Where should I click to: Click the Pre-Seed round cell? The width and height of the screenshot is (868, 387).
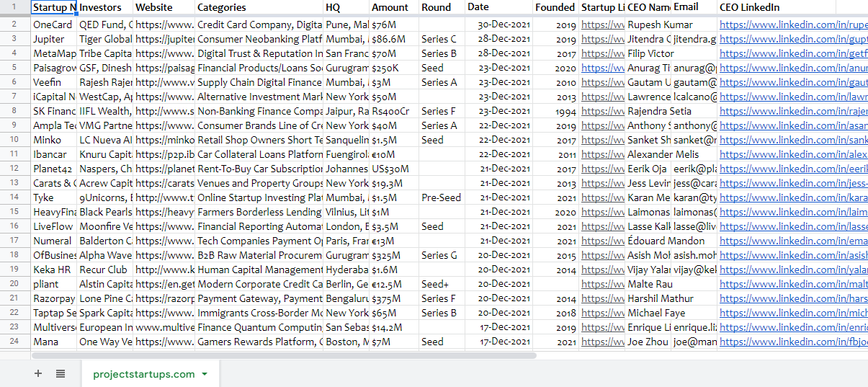[442, 197]
